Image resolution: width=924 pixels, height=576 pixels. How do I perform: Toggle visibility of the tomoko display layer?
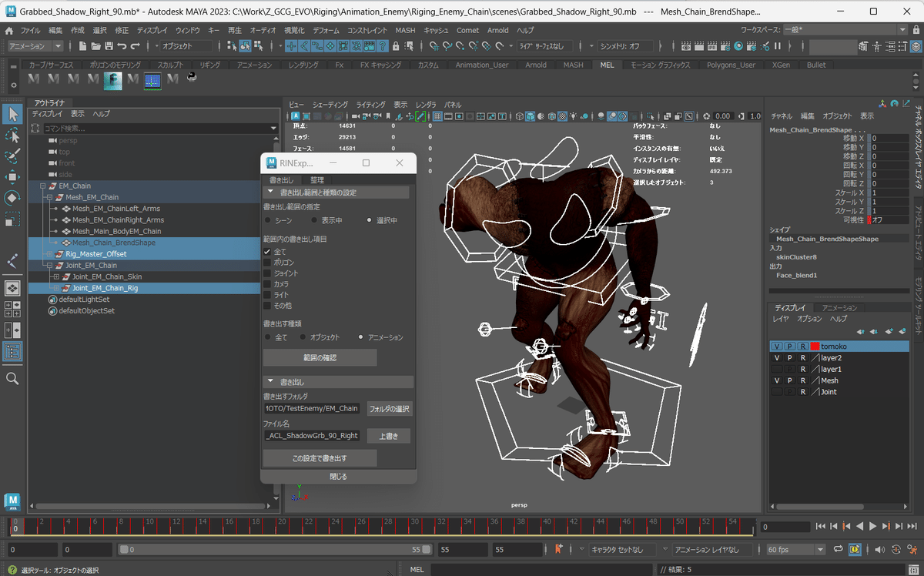(x=775, y=346)
